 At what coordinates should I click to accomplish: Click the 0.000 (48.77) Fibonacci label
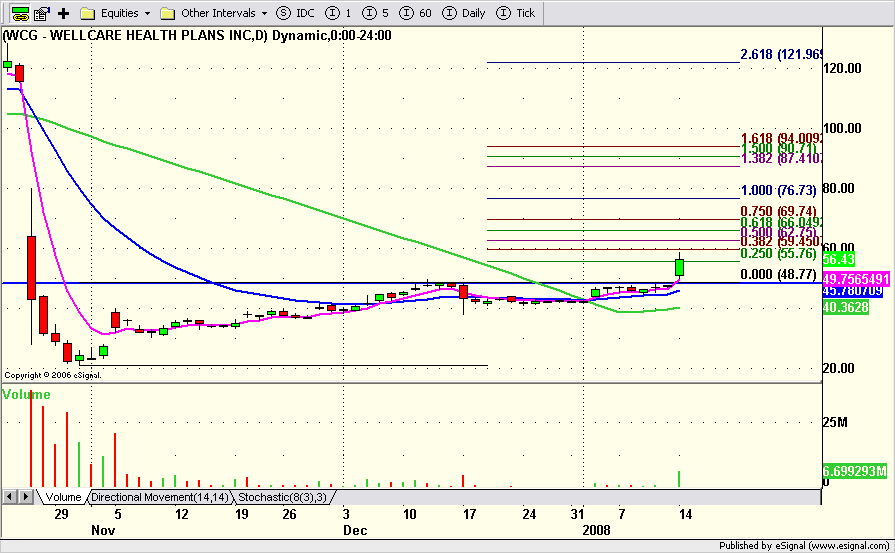tap(779, 275)
